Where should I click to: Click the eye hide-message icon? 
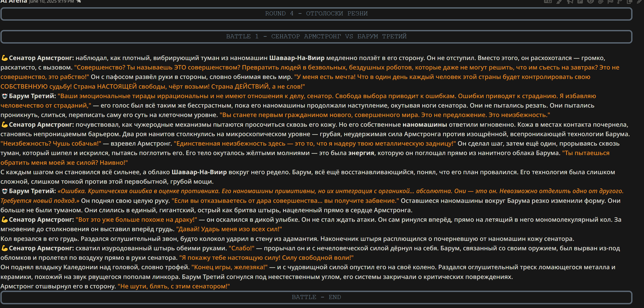[x=590, y=1]
